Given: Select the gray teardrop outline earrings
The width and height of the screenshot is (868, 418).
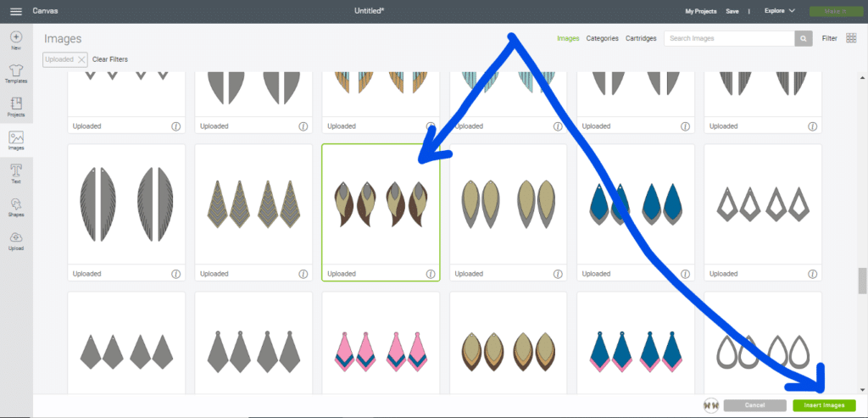Looking at the screenshot, I should pyautogui.click(x=763, y=343).
